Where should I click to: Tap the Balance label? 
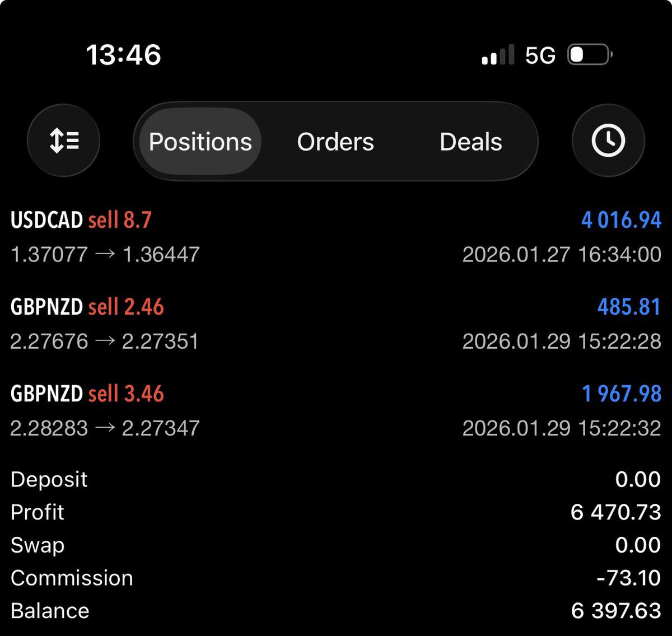(50, 611)
